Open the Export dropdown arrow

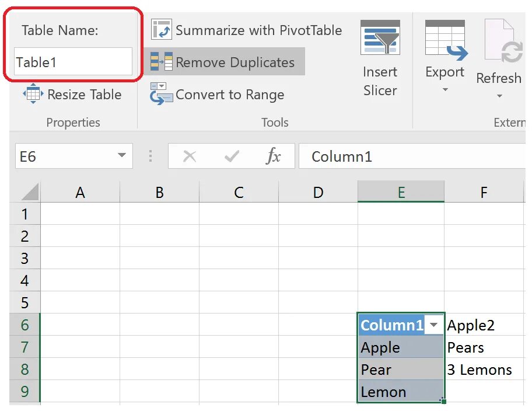(x=445, y=90)
